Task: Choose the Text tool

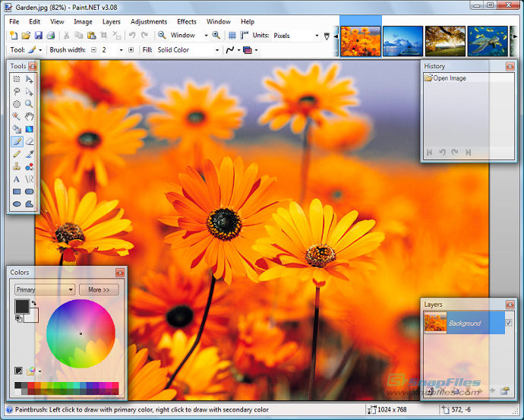Action: point(17,178)
